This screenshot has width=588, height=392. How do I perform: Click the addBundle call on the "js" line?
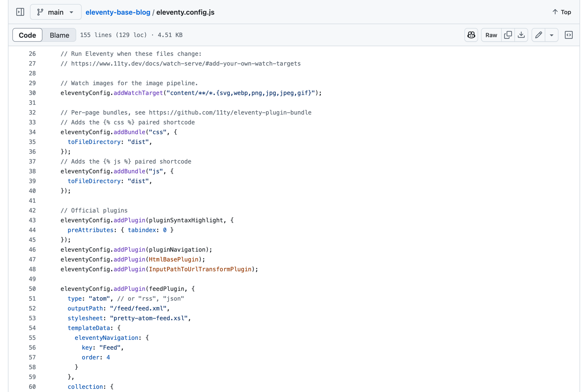tap(130, 171)
